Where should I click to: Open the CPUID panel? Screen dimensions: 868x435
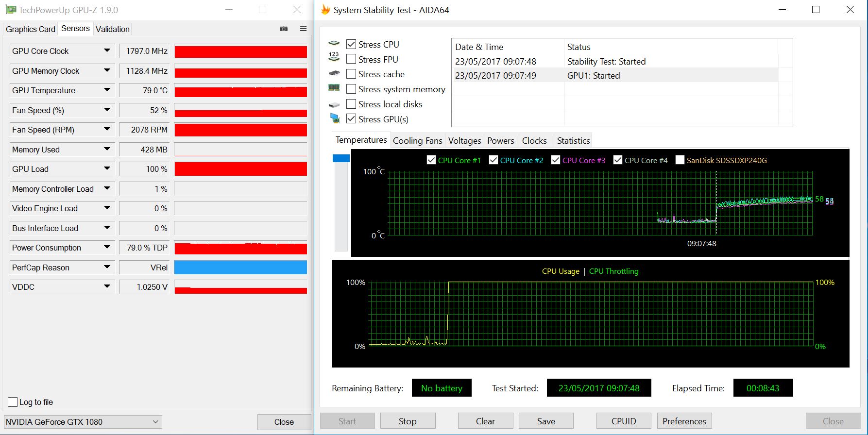point(624,421)
